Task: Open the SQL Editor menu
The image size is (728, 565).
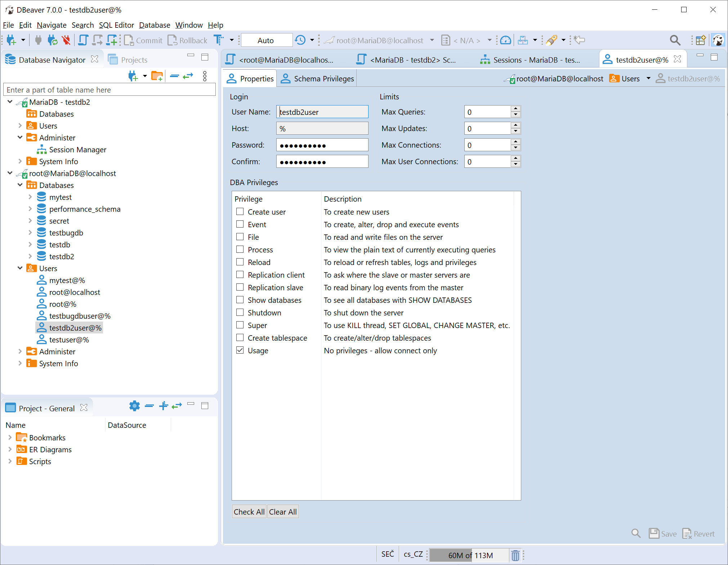Action: tap(116, 25)
